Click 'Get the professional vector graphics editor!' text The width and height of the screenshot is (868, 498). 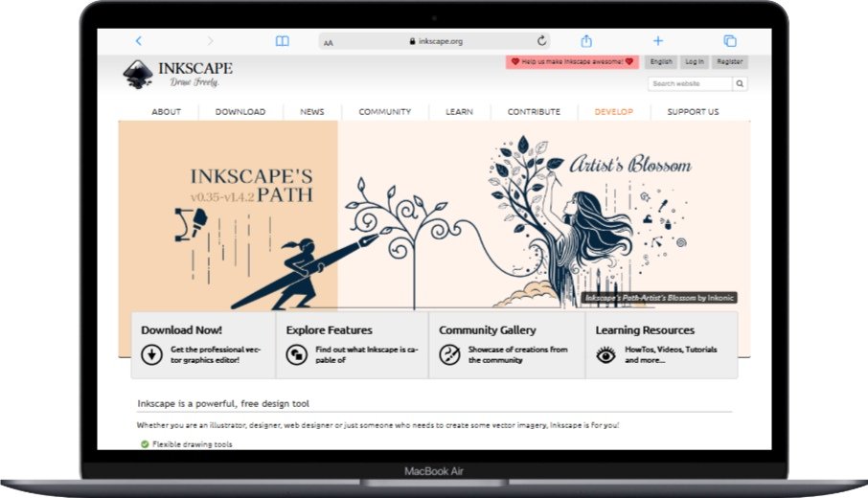[215, 354]
